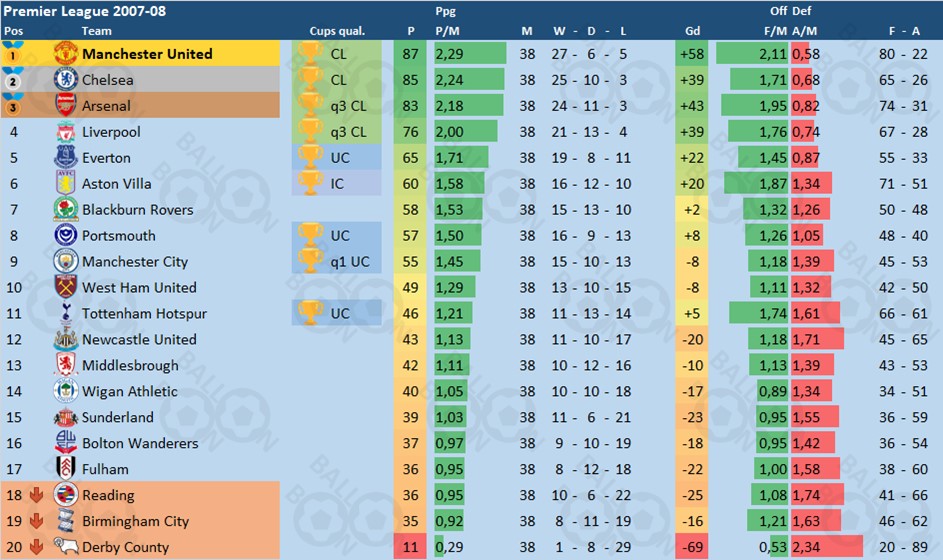The image size is (943, 560).
Task: Select the Arsenal crest icon
Action: (66, 105)
